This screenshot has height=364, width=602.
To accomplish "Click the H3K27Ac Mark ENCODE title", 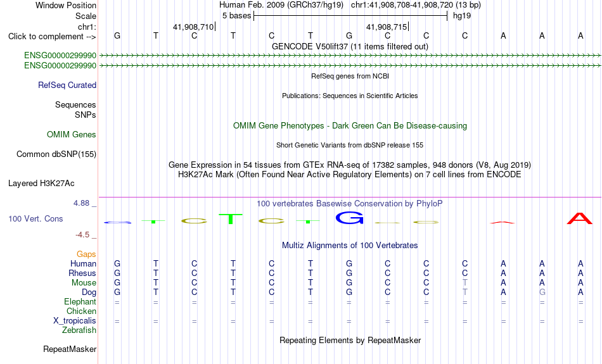I will coord(350,175).
